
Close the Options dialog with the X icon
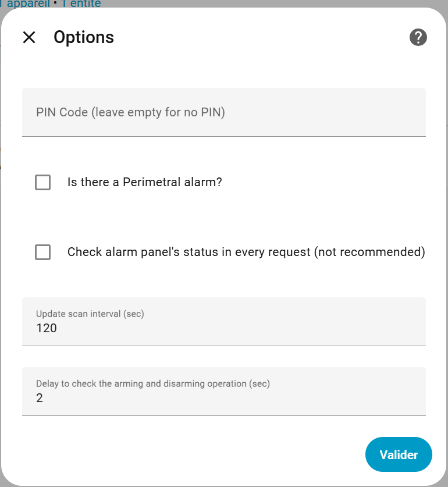29,38
